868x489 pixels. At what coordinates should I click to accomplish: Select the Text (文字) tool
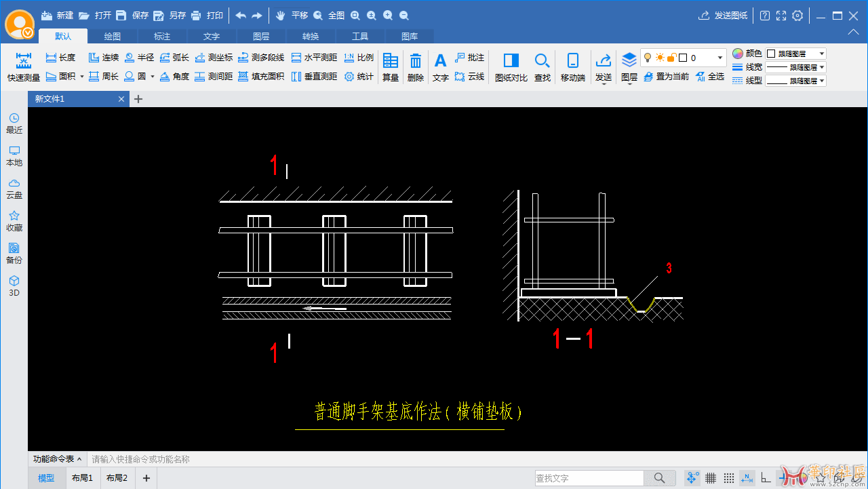(441, 67)
